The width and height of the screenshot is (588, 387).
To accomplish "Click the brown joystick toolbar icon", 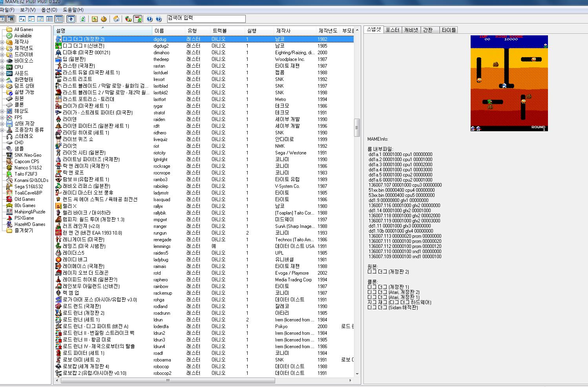I will pyautogui.click(x=104, y=19).
